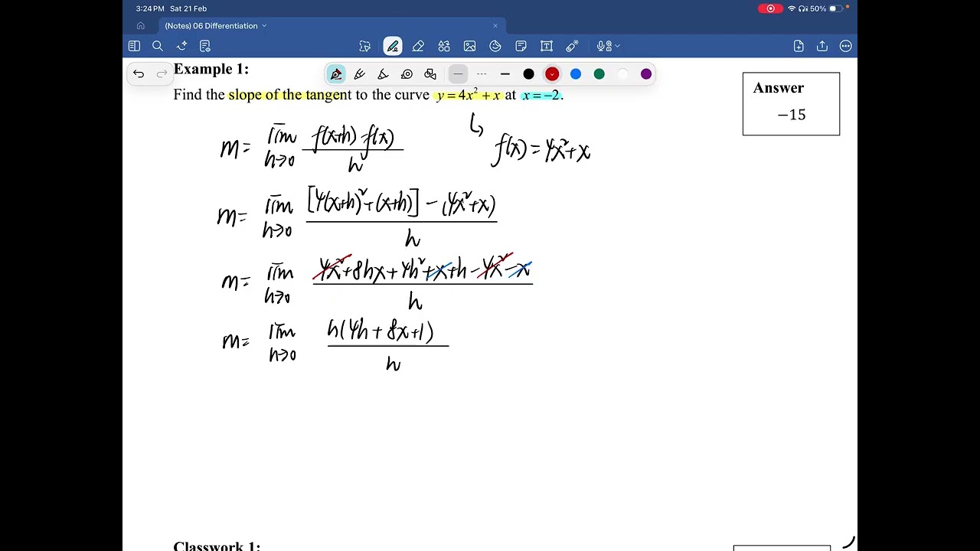This screenshot has height=551, width=980.
Task: Select the Sticker tool
Action: point(495,46)
